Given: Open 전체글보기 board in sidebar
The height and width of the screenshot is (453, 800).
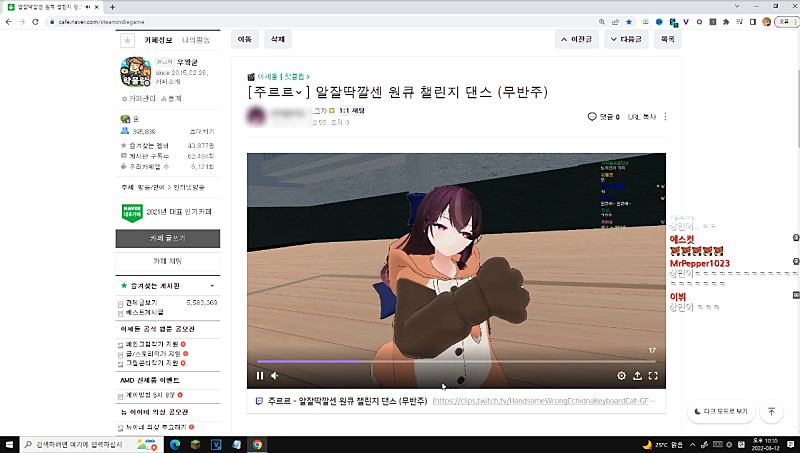Looking at the screenshot, I should tap(142, 303).
